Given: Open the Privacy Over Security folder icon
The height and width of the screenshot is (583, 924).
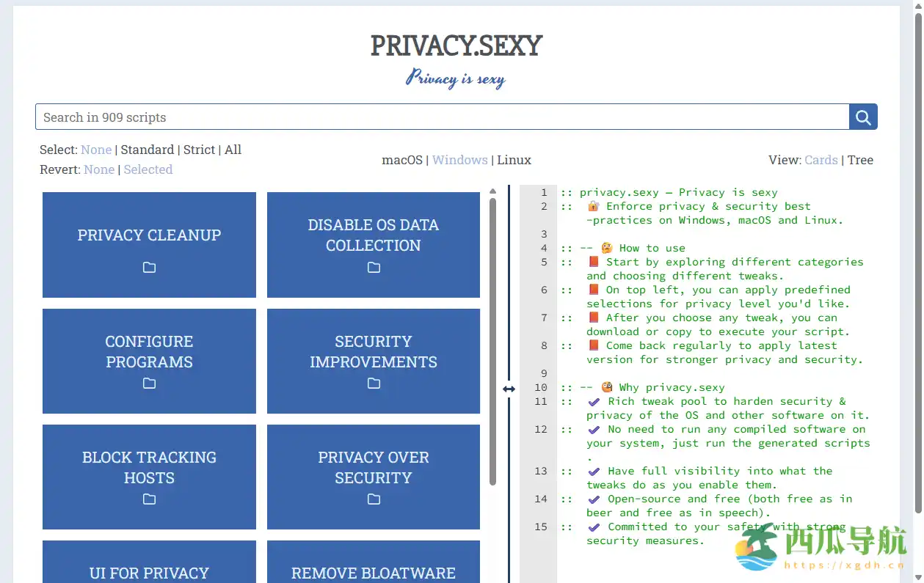Looking at the screenshot, I should (374, 499).
